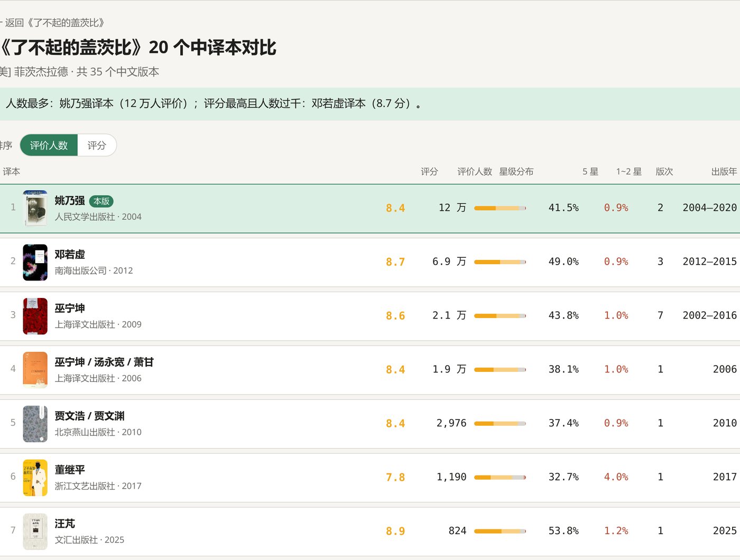740x560 pixels.
Task: Click the 本版 badge next to 姚乃强
Action: [101, 201]
